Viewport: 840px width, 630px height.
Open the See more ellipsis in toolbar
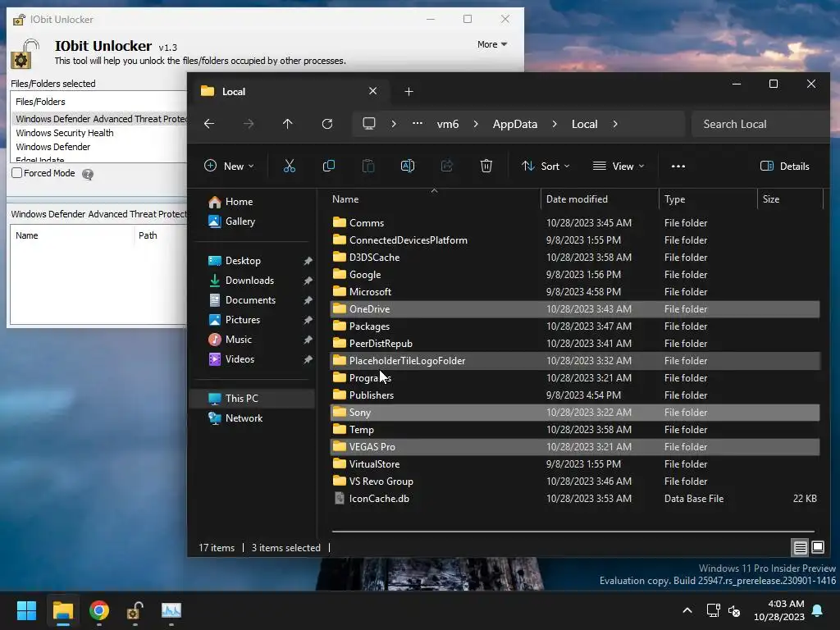point(678,166)
